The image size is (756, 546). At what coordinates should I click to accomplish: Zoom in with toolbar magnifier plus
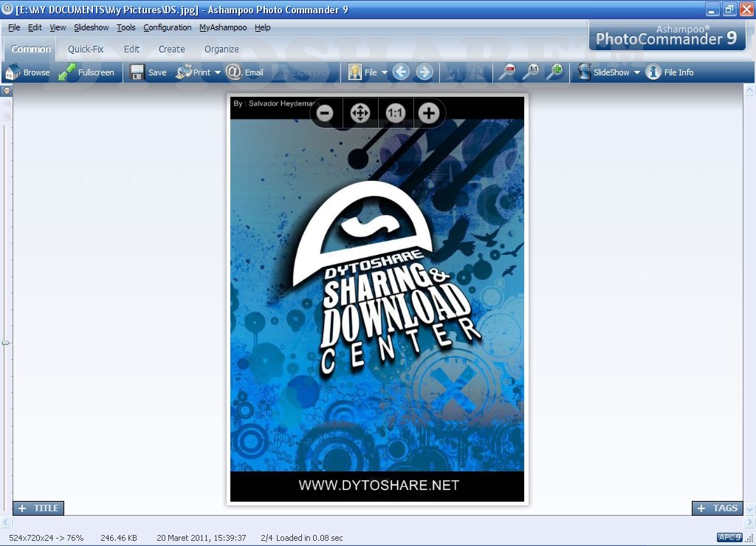(554, 72)
